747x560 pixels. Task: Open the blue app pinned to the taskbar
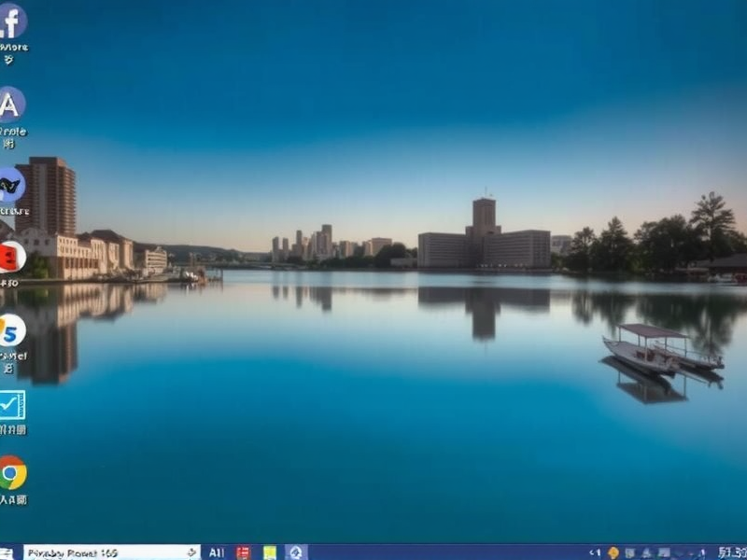[x=297, y=551]
